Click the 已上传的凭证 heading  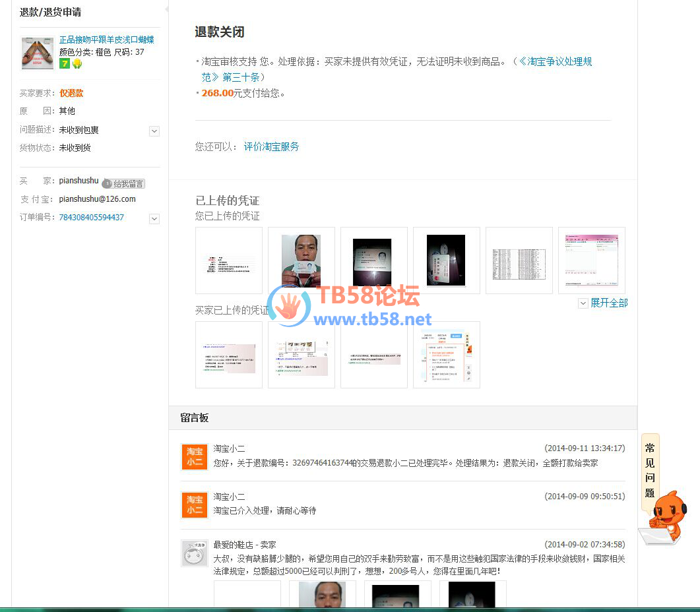click(228, 200)
